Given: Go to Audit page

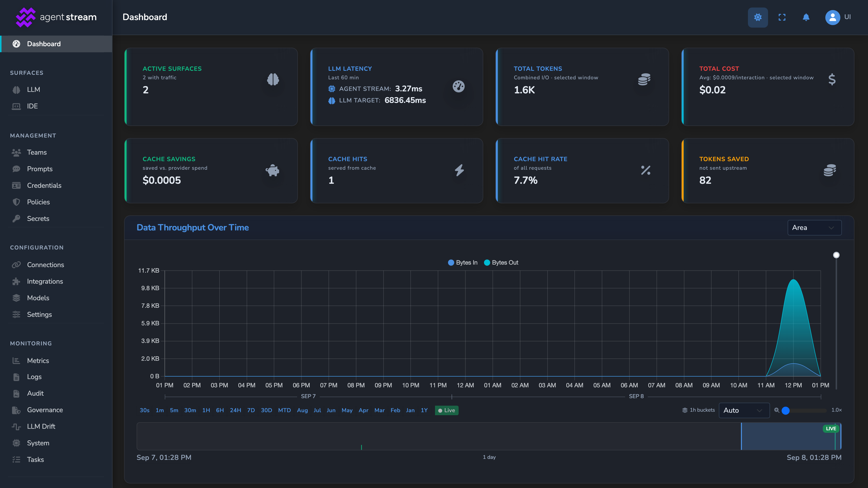Looking at the screenshot, I should pyautogui.click(x=35, y=393).
